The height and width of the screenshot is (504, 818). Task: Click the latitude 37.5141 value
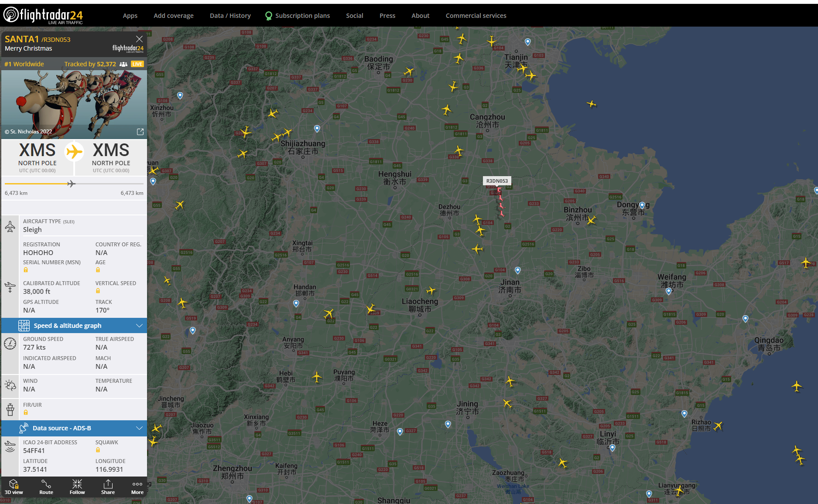[35, 470]
